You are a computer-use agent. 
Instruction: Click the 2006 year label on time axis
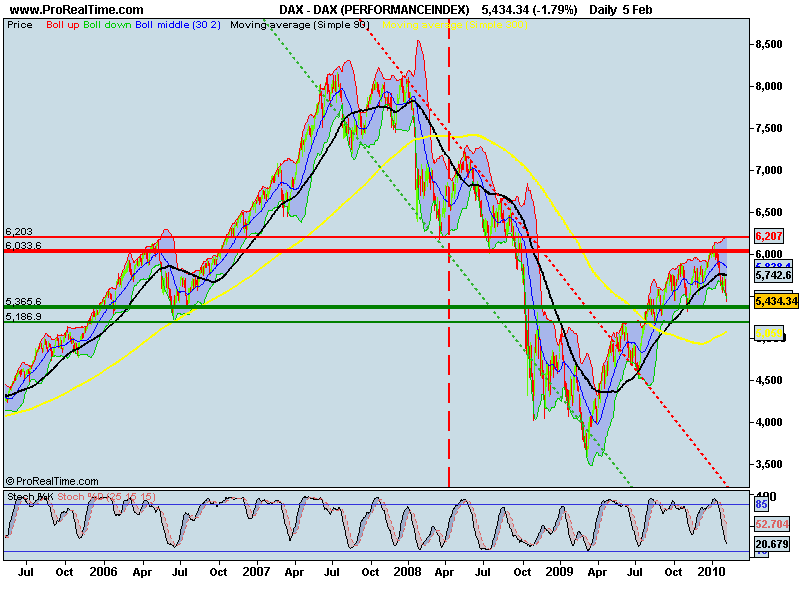pos(103,571)
